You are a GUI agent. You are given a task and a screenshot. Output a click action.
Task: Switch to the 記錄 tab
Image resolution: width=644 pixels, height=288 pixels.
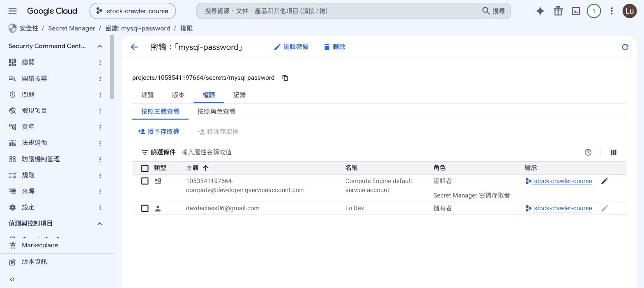click(x=239, y=95)
